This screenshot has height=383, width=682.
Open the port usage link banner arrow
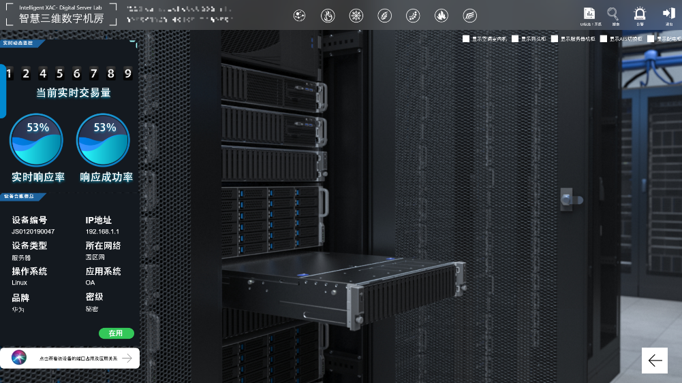click(127, 358)
